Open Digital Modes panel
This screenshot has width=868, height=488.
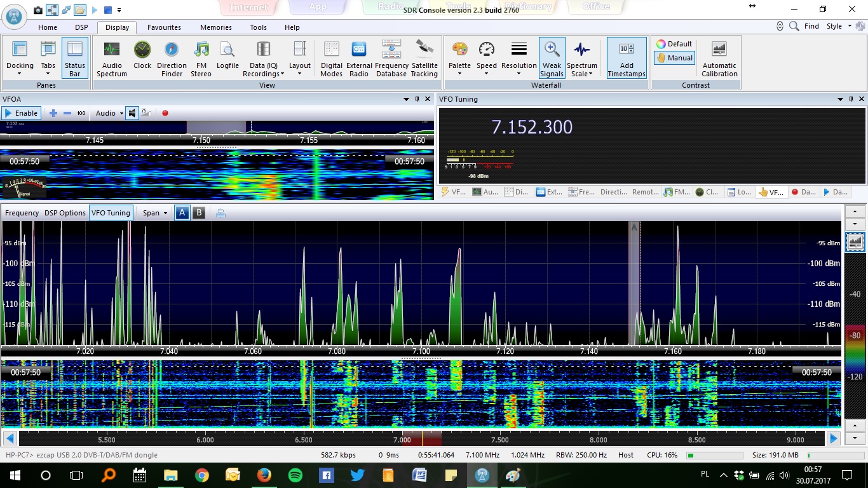[x=331, y=58]
